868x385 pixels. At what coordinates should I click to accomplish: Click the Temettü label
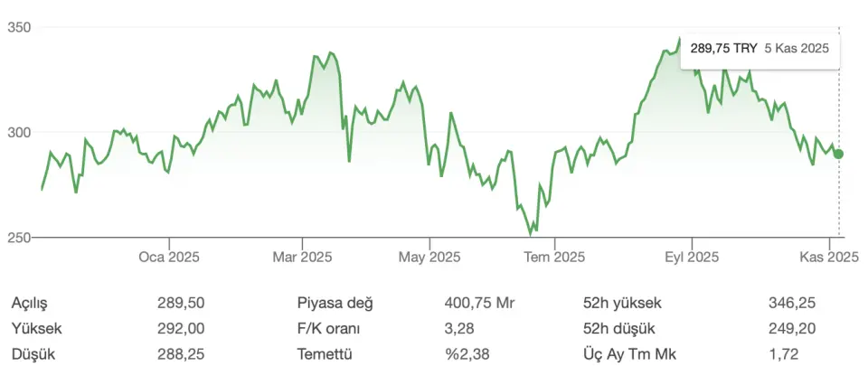click(327, 354)
